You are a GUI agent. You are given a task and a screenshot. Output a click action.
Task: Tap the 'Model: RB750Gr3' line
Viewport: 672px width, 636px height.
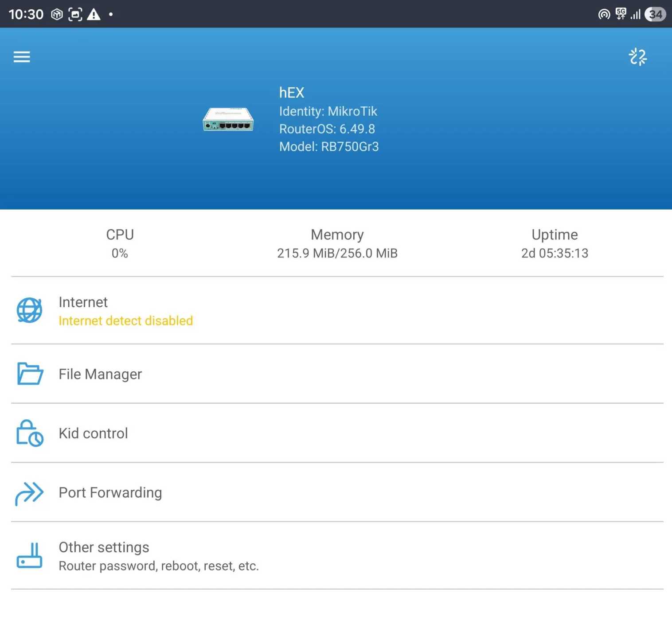pyautogui.click(x=329, y=147)
